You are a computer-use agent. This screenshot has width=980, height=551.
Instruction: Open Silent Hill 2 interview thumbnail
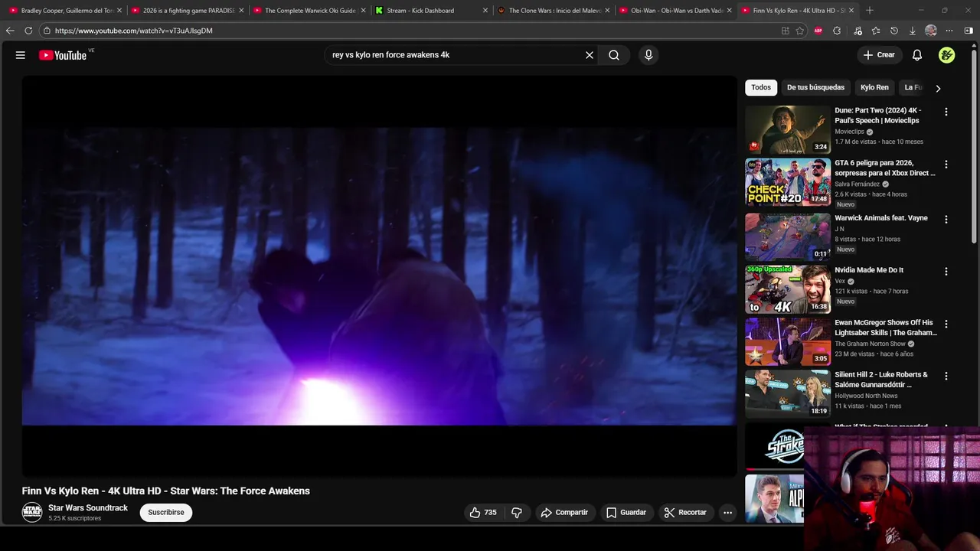coord(788,393)
